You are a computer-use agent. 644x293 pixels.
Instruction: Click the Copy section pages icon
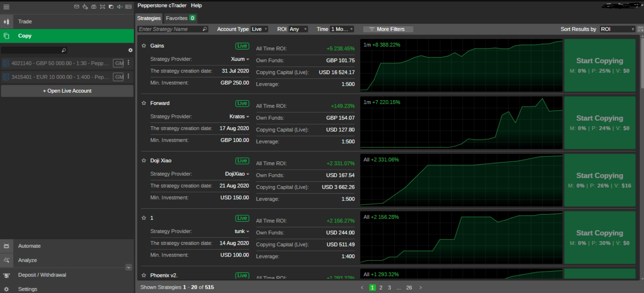(x=6, y=36)
